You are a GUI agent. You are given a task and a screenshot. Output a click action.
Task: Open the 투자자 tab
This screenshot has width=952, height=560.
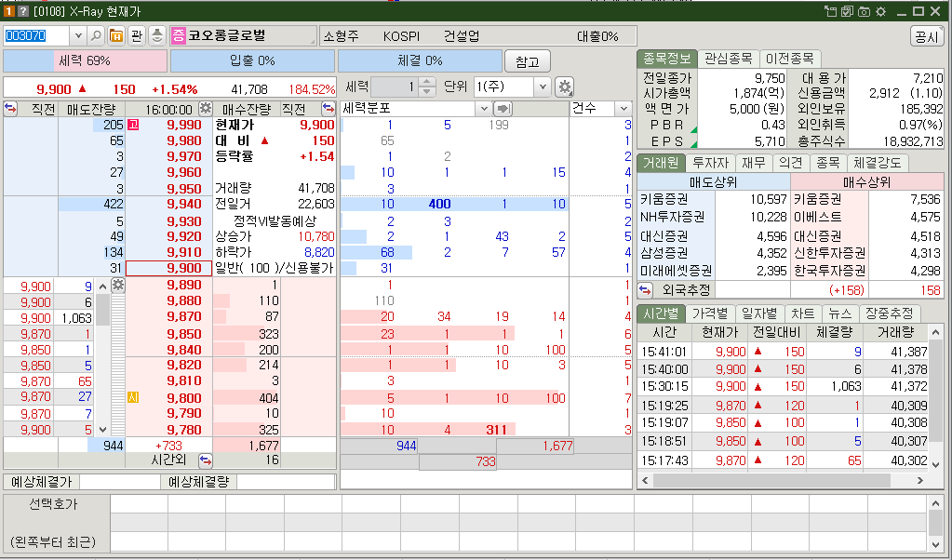tap(710, 163)
